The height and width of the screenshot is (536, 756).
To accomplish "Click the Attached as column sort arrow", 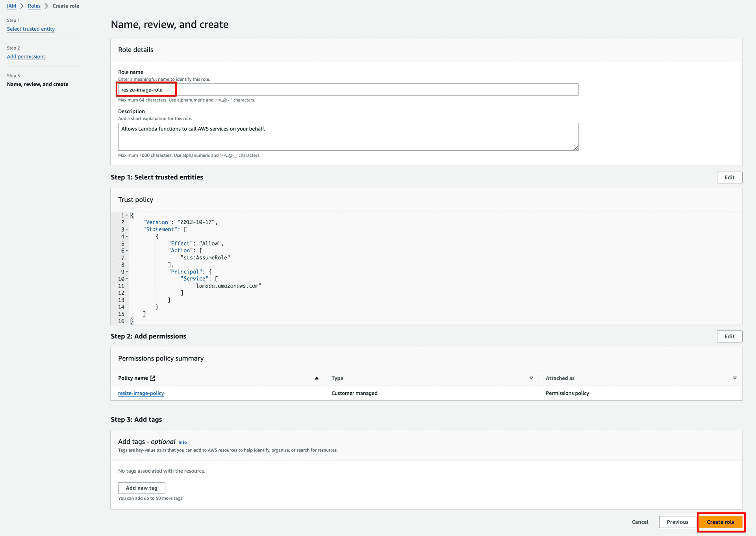I will coord(735,378).
